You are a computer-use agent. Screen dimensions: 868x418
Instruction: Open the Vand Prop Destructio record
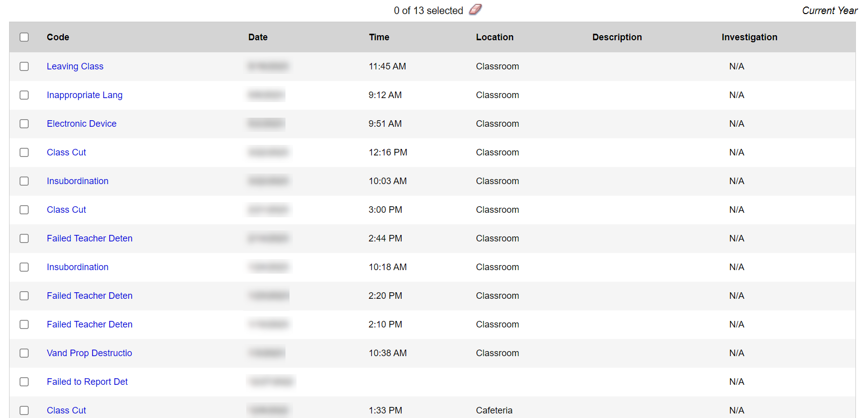click(x=89, y=353)
